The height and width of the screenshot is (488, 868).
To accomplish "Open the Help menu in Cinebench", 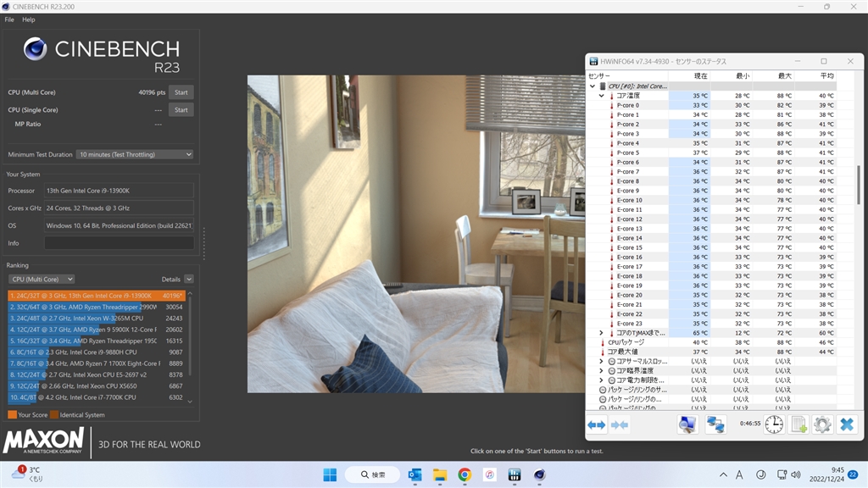I will point(29,19).
